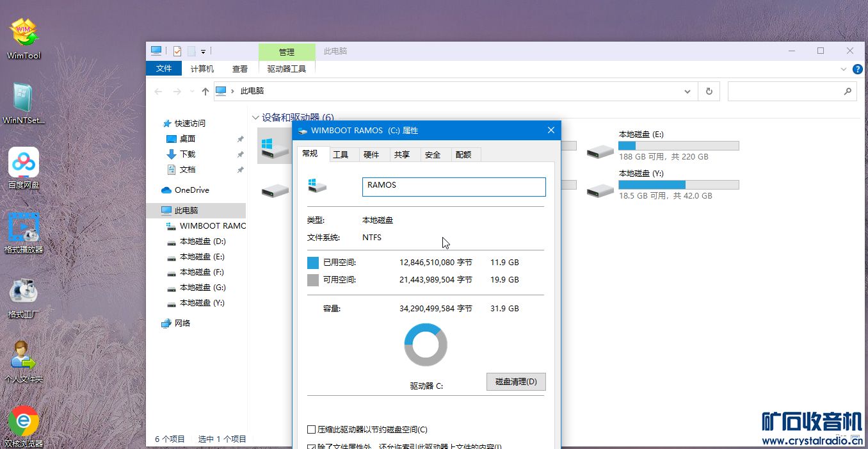
Task: Click the This PC system icon in title bar
Action: 156,51
